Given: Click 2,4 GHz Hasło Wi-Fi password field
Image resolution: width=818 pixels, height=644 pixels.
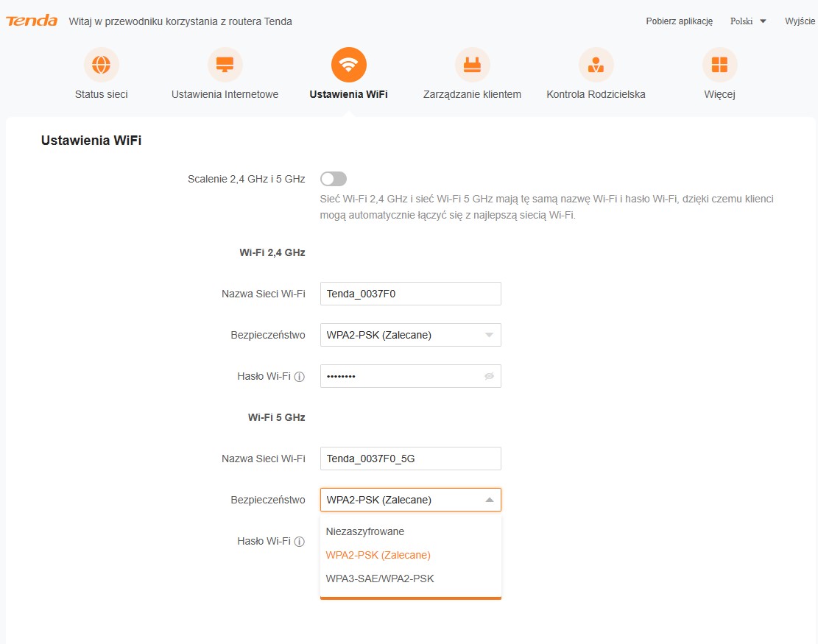Looking at the screenshot, I should pos(411,376).
